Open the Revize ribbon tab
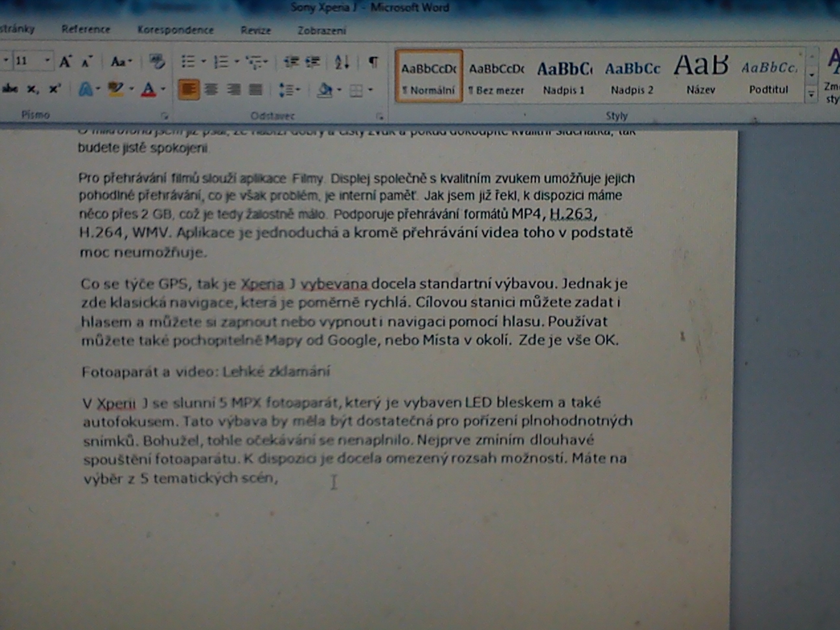Screen dimensions: 840x630 click(x=256, y=30)
